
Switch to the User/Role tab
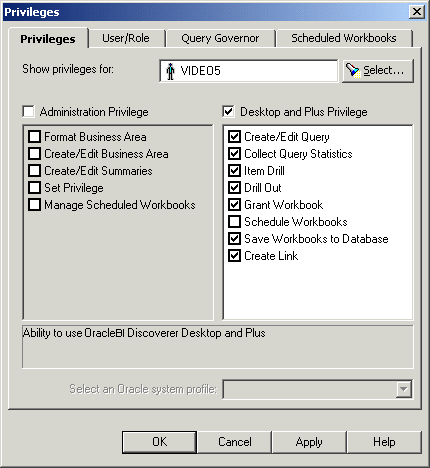126,38
